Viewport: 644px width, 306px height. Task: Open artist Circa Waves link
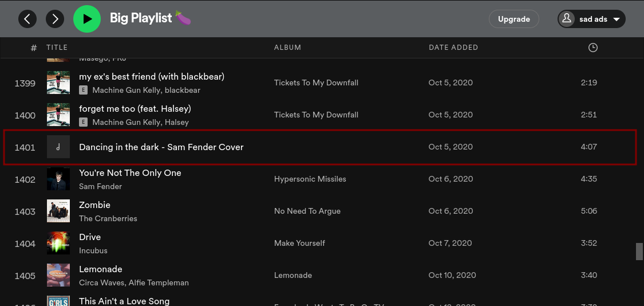102,283
